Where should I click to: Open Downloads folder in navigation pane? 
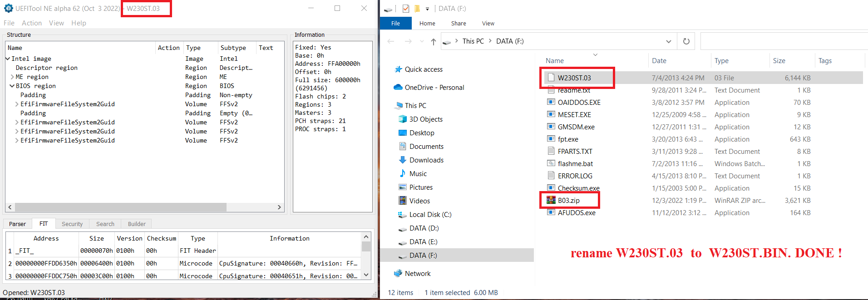click(426, 160)
